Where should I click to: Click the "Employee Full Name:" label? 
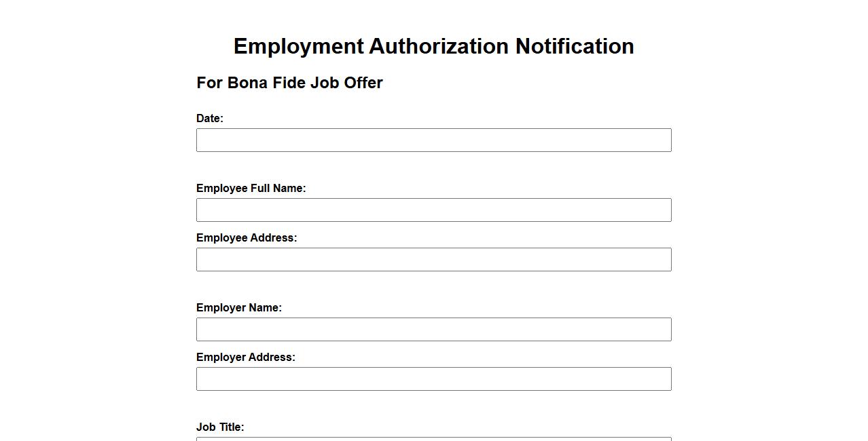click(x=251, y=189)
